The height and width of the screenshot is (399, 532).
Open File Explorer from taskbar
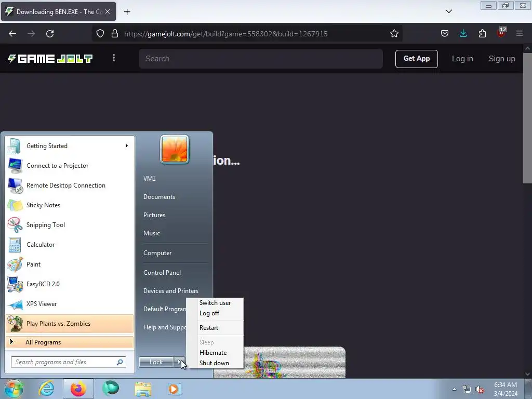[143, 389]
